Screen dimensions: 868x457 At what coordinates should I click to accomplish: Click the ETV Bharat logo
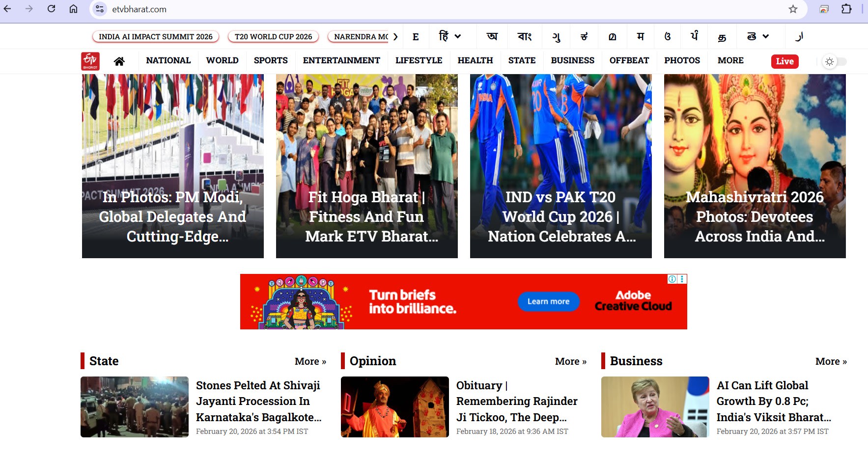tap(90, 61)
